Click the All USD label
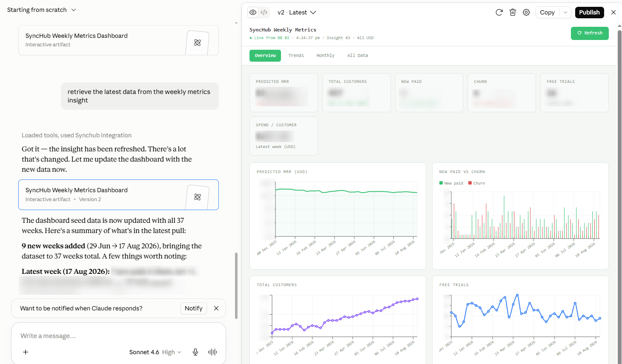 click(x=365, y=38)
